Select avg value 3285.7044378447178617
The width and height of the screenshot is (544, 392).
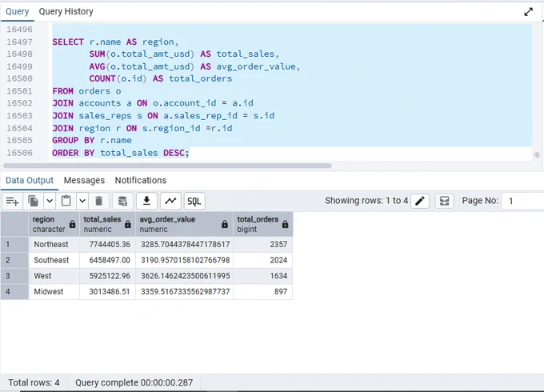tap(184, 245)
